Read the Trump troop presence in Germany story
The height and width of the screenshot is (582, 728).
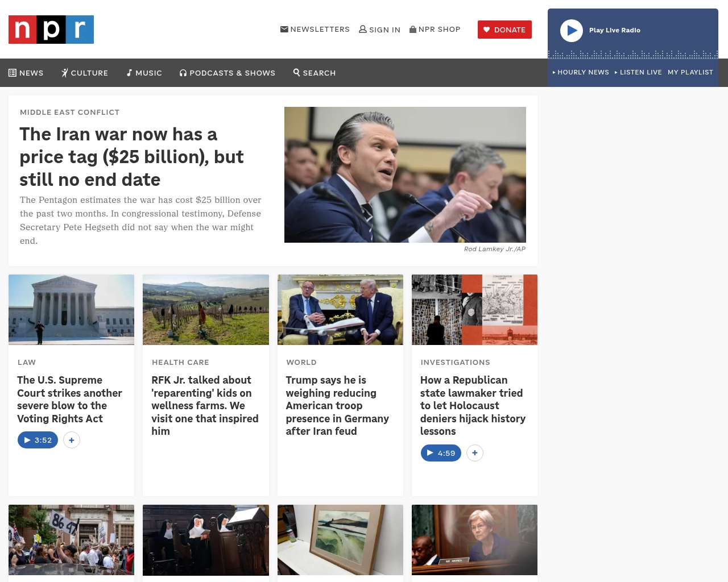click(338, 406)
